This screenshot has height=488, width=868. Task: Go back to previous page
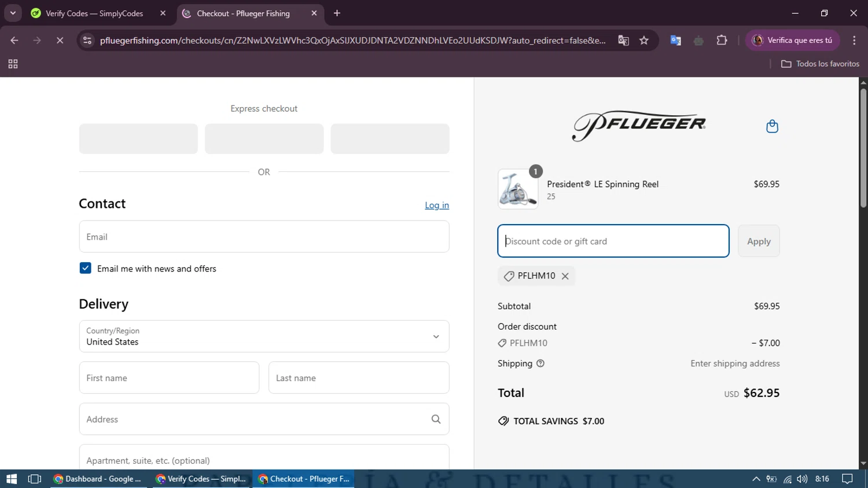click(14, 41)
